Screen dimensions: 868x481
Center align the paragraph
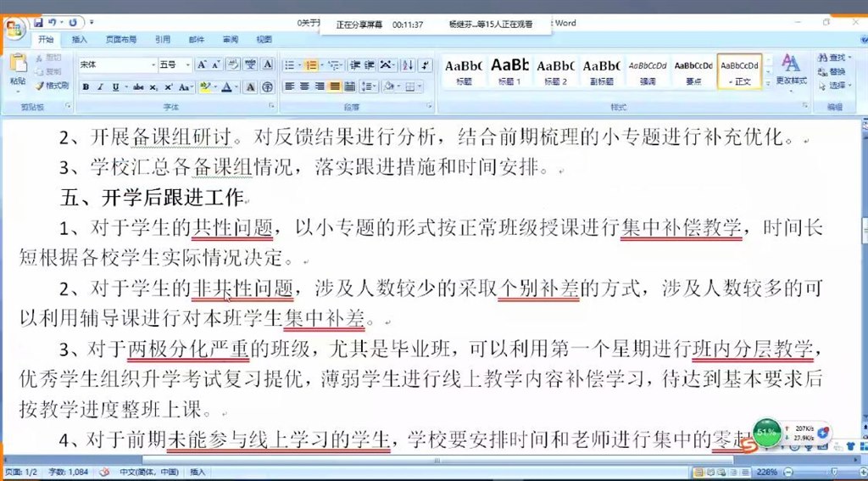pos(304,87)
